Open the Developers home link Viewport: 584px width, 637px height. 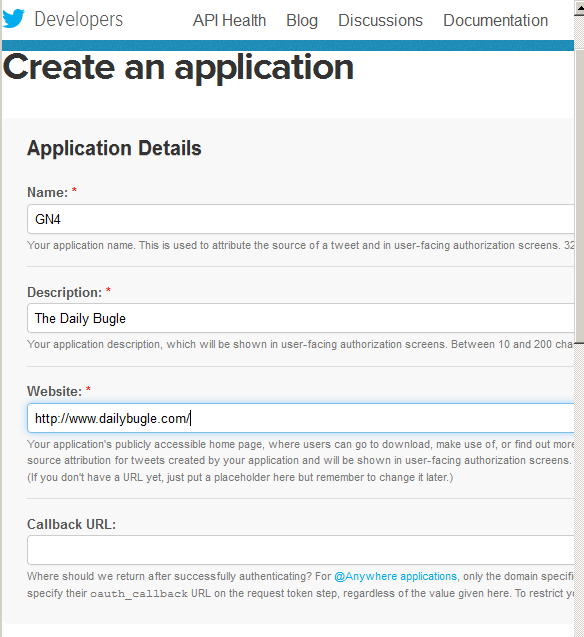click(78, 19)
